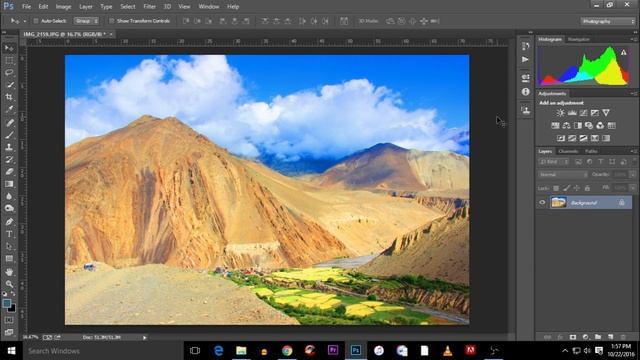The height and width of the screenshot is (360, 640).
Task: Switch to the Channels tab
Action: point(568,151)
